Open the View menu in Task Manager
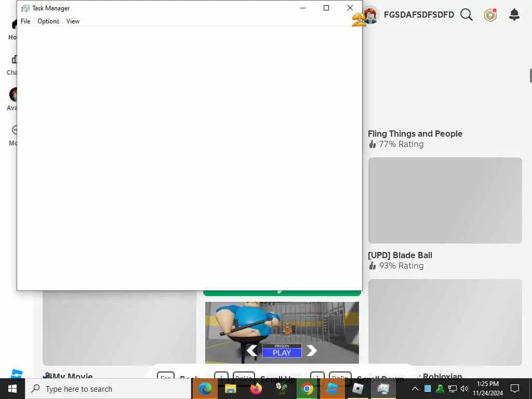The image size is (532, 399). tap(73, 21)
